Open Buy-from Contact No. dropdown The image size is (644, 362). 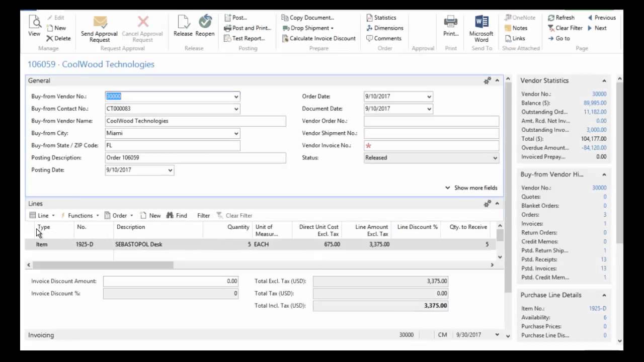pyautogui.click(x=236, y=109)
